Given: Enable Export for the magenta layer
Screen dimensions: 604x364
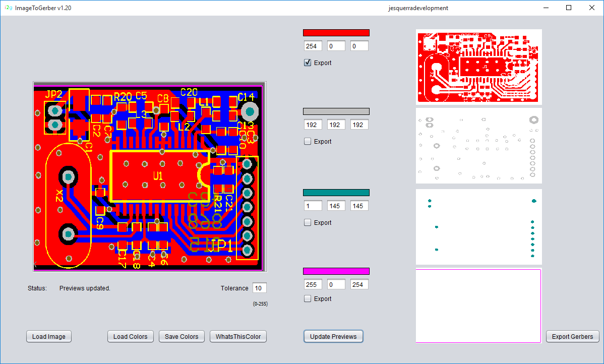Looking at the screenshot, I should pyautogui.click(x=308, y=298).
